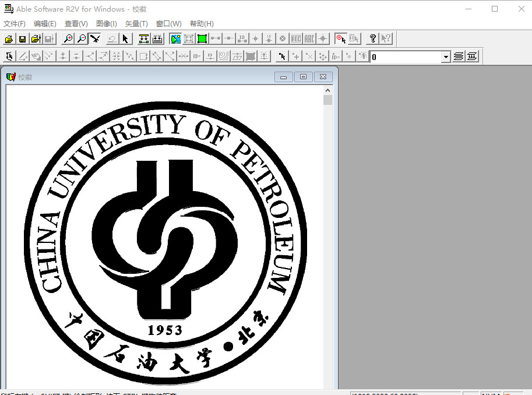This screenshot has height=395, width=532.
Task: Click the contour lines icon
Action: click(x=224, y=57)
